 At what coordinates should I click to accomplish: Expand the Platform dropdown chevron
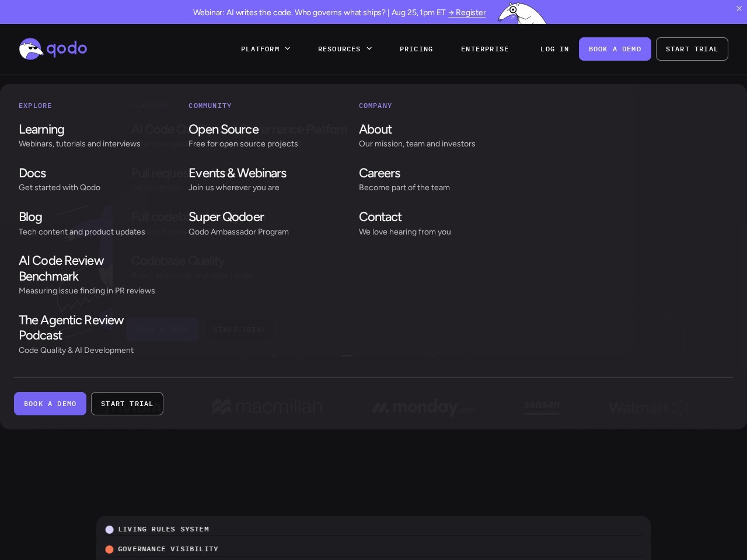[x=288, y=49]
